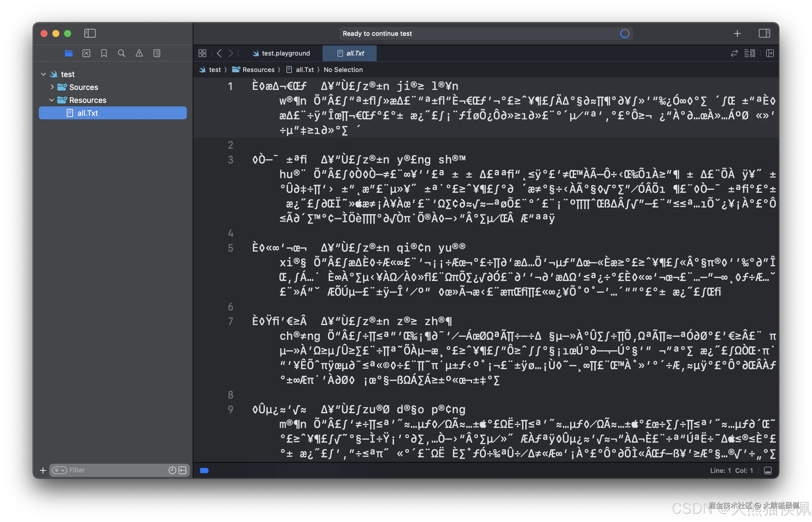
Task: Click the related items grid icon
Action: pyautogui.click(x=202, y=53)
